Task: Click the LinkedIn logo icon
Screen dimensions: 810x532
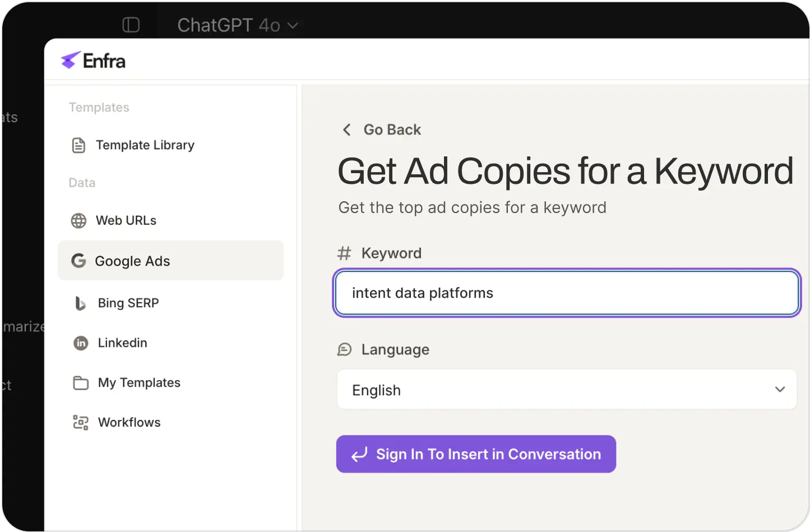Action: (x=81, y=343)
